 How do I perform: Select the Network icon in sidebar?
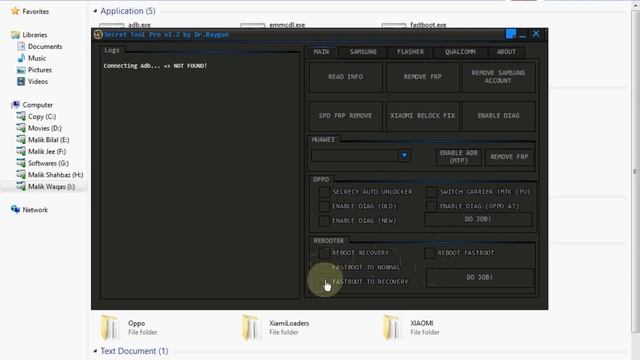click(16, 209)
